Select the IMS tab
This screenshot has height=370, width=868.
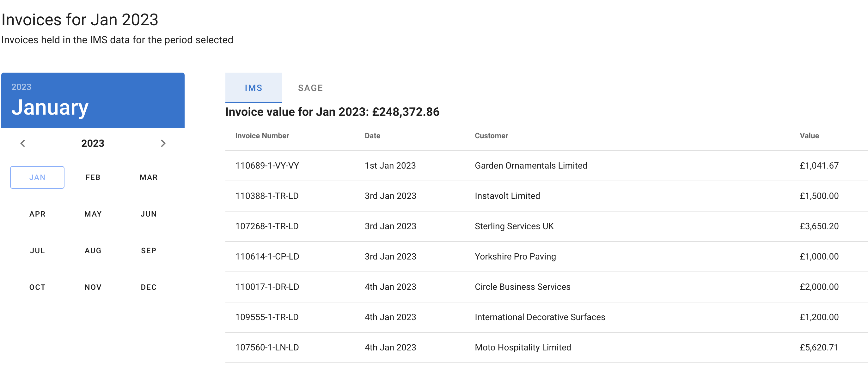coord(254,88)
